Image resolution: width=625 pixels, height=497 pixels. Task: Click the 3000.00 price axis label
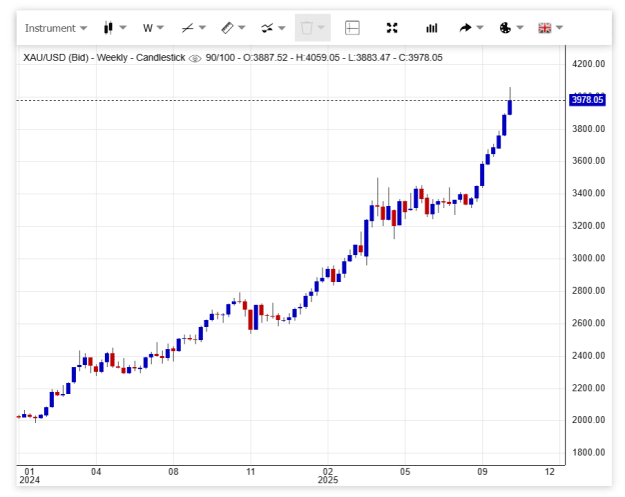tap(588, 258)
